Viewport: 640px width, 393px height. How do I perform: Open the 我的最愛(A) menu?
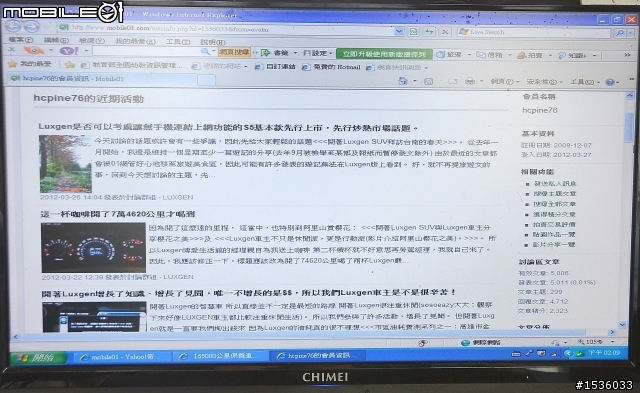pyautogui.click(x=135, y=41)
